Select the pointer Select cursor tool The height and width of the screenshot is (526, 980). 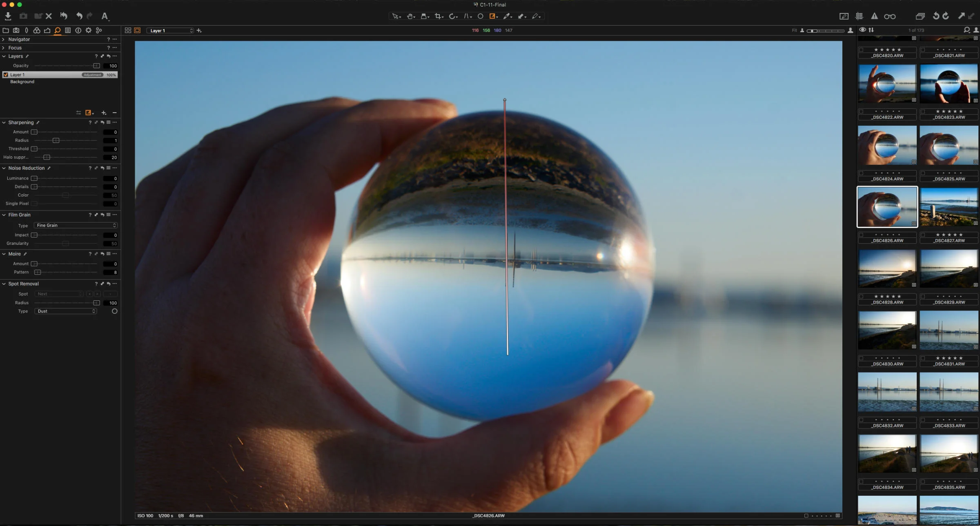[396, 16]
